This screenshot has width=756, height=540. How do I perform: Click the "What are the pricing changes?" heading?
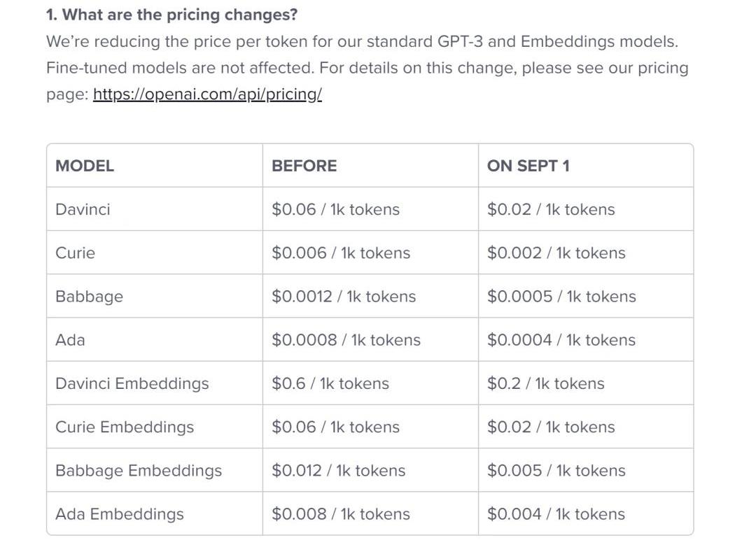pos(171,15)
